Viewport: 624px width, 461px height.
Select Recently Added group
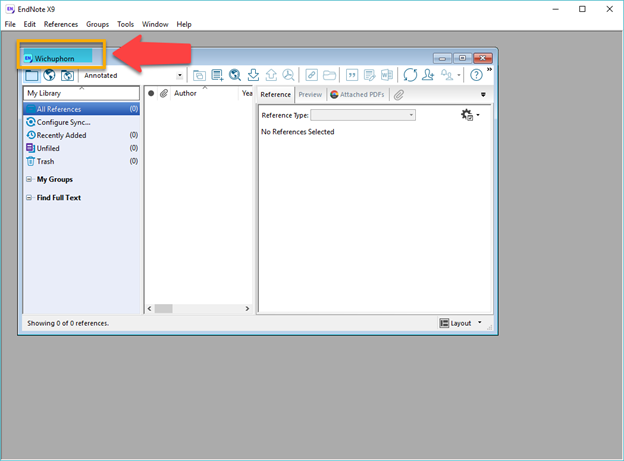click(61, 135)
